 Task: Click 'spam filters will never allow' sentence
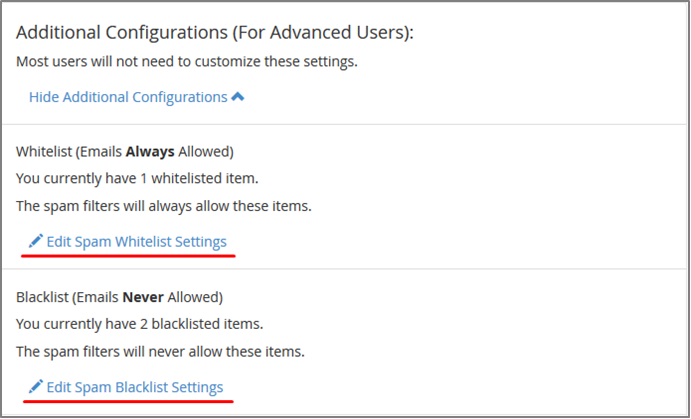pos(160,352)
